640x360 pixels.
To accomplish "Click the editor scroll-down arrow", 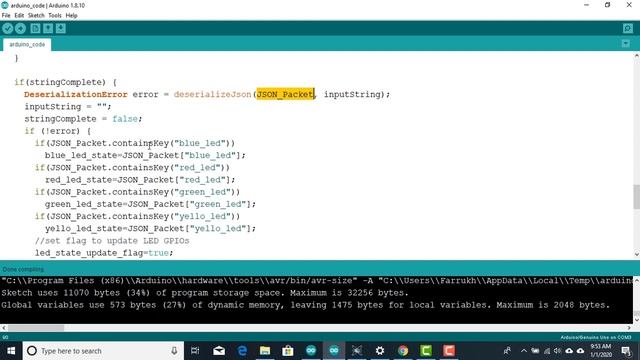I will pyautogui.click(x=636, y=254).
